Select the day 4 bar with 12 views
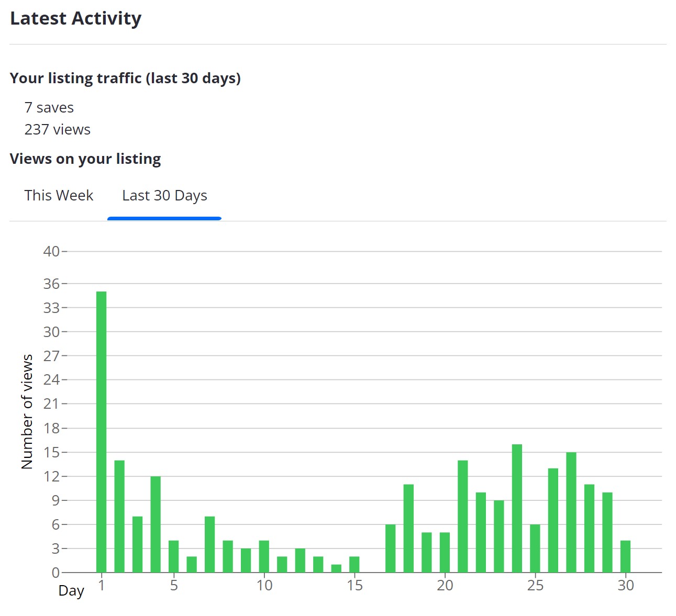The width and height of the screenshot is (676, 616). (x=156, y=524)
